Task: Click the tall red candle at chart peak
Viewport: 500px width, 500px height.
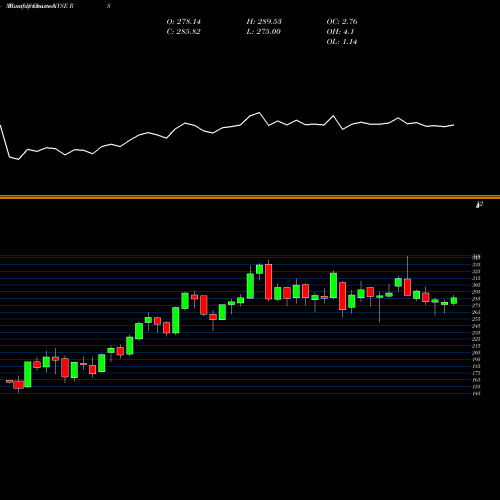Action: coord(268,281)
